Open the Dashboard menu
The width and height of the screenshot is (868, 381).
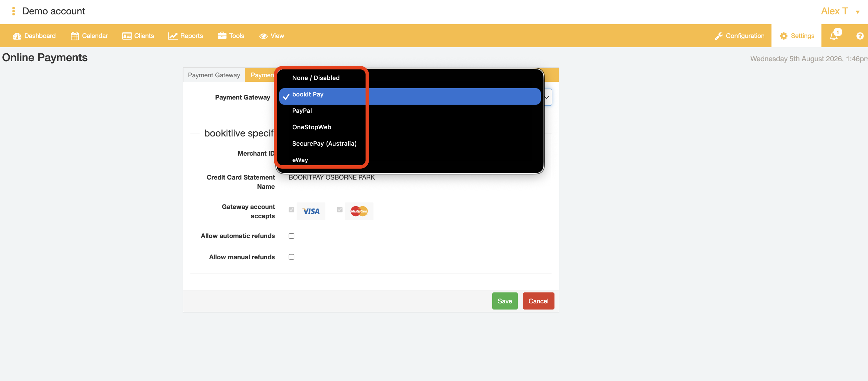[x=34, y=36]
